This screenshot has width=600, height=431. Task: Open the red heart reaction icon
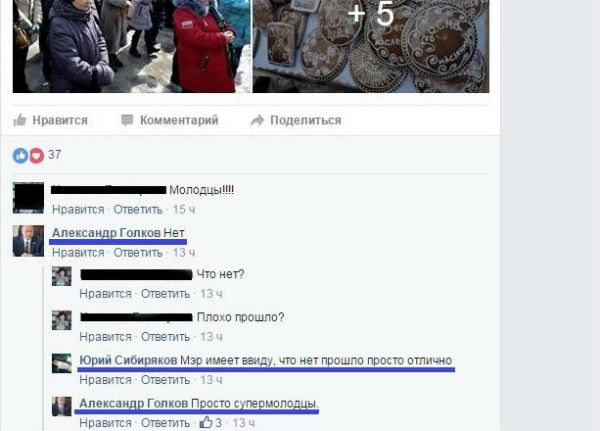[37, 155]
